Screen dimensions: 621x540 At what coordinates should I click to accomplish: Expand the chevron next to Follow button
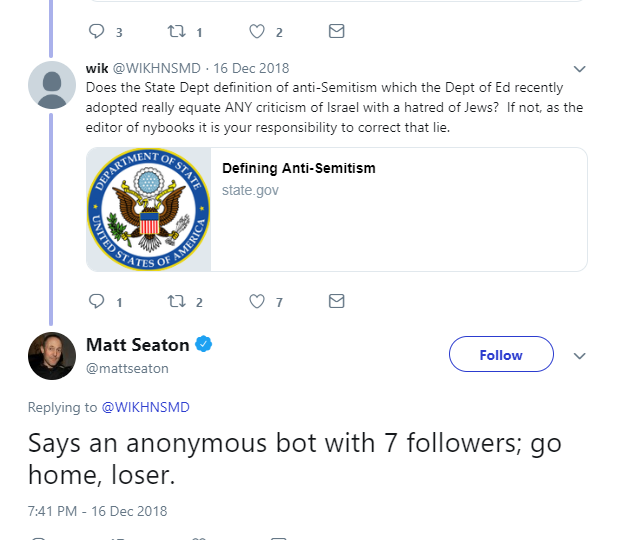click(578, 356)
